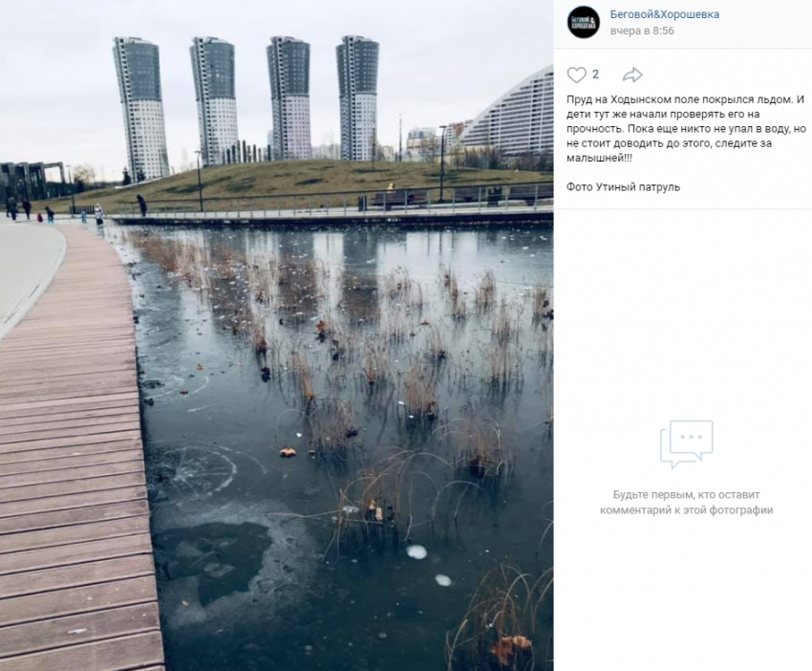This screenshot has height=671, width=812.
Task: Click the post caption about Ходынском поле
Action: (x=686, y=128)
